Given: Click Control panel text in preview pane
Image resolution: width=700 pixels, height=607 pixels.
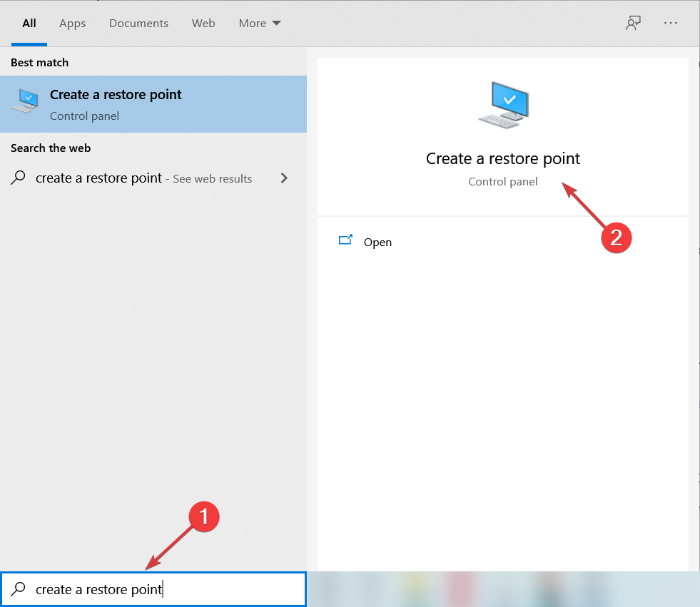Looking at the screenshot, I should point(502,182).
